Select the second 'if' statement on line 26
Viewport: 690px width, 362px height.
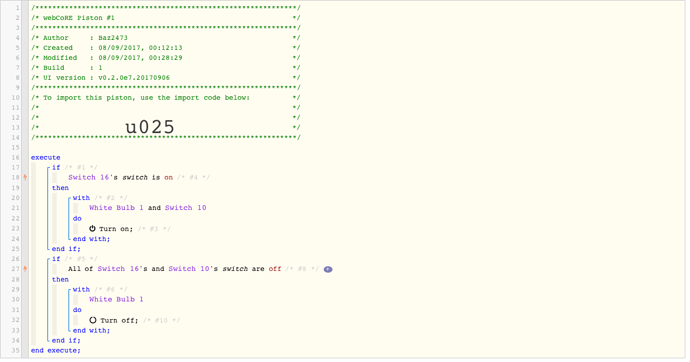click(x=56, y=259)
